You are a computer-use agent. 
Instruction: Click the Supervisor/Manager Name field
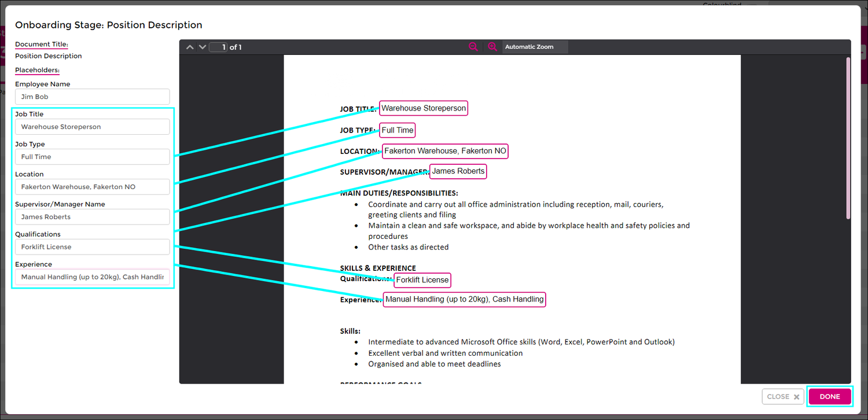point(92,217)
